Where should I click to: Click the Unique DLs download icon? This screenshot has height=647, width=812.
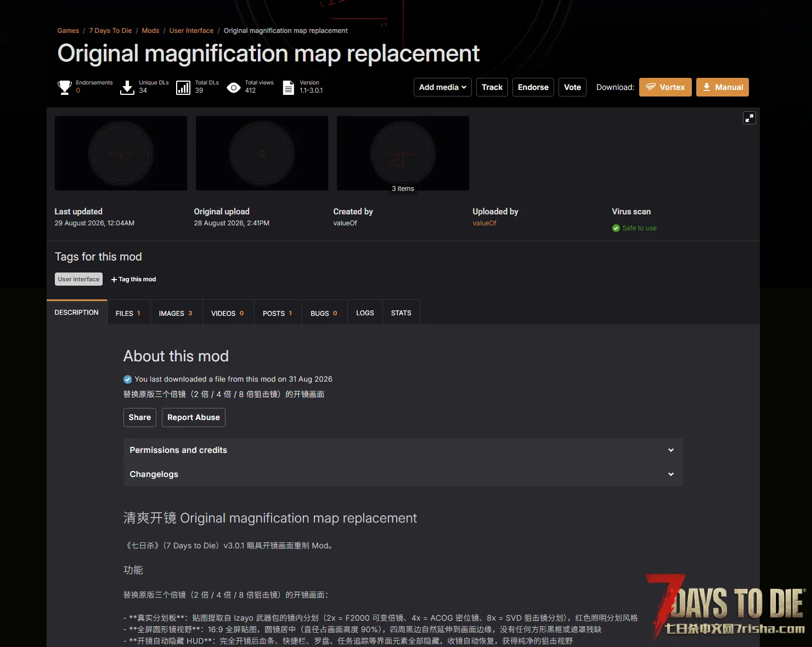click(x=127, y=87)
